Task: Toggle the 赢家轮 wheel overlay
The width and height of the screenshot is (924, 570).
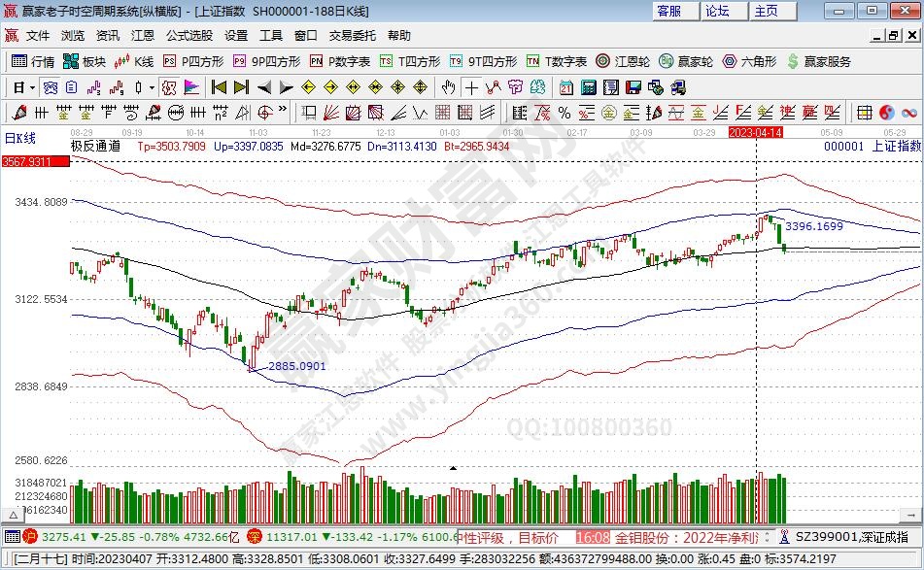Action: tap(686, 61)
